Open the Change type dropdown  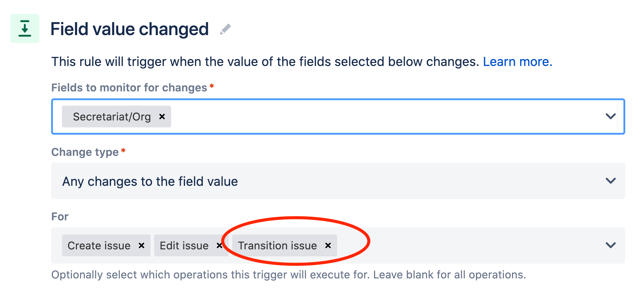[x=611, y=181]
